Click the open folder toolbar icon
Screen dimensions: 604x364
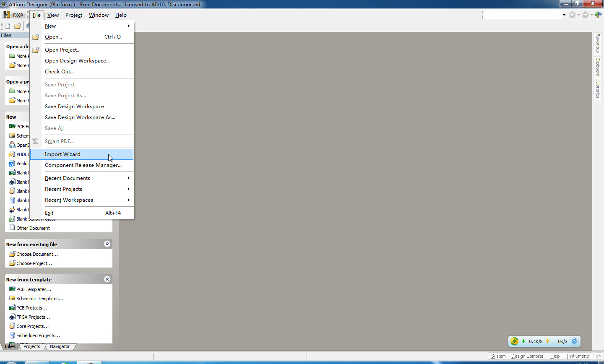click(x=18, y=26)
